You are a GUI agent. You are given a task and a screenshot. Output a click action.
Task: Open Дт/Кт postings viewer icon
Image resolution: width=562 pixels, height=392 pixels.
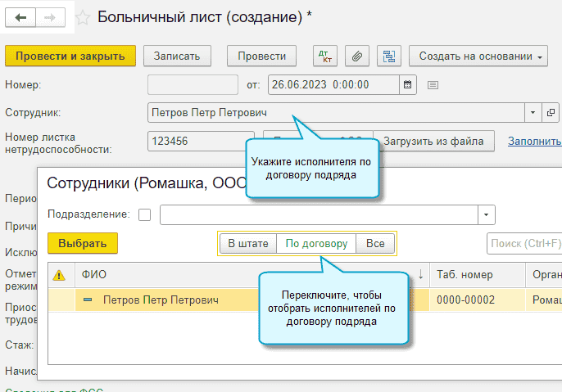click(325, 56)
